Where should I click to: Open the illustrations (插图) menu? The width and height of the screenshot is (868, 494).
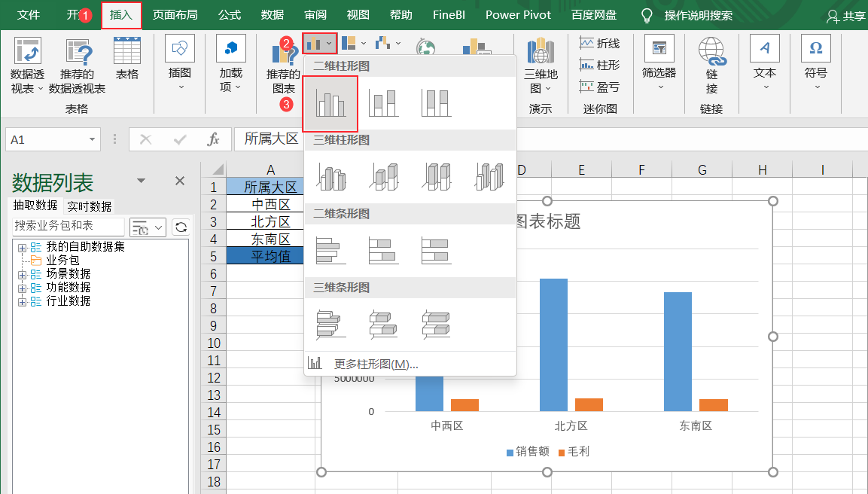pyautogui.click(x=180, y=63)
